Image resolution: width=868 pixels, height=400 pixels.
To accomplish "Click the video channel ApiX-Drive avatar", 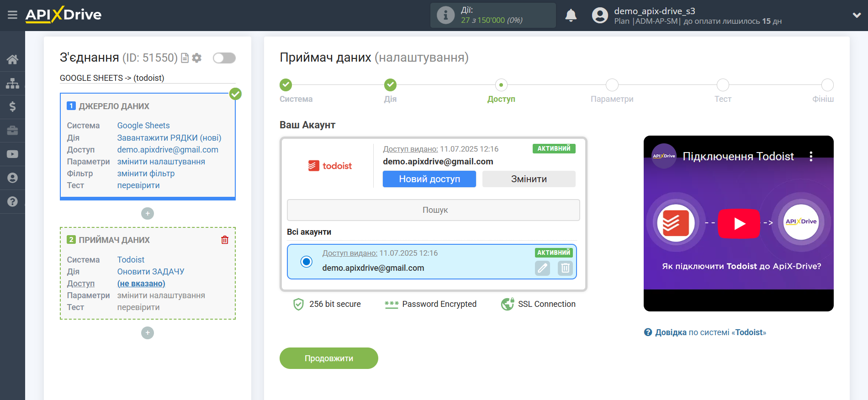I will pyautogui.click(x=664, y=156).
